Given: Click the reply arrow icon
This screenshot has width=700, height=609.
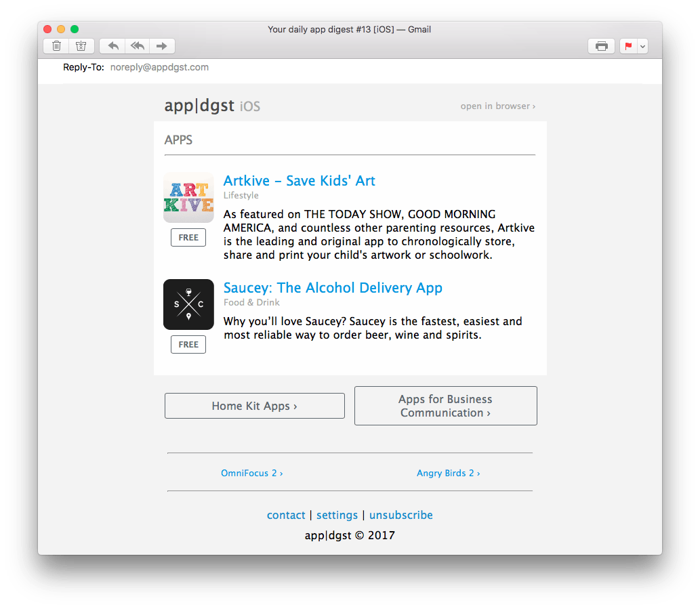Looking at the screenshot, I should pyautogui.click(x=113, y=46).
